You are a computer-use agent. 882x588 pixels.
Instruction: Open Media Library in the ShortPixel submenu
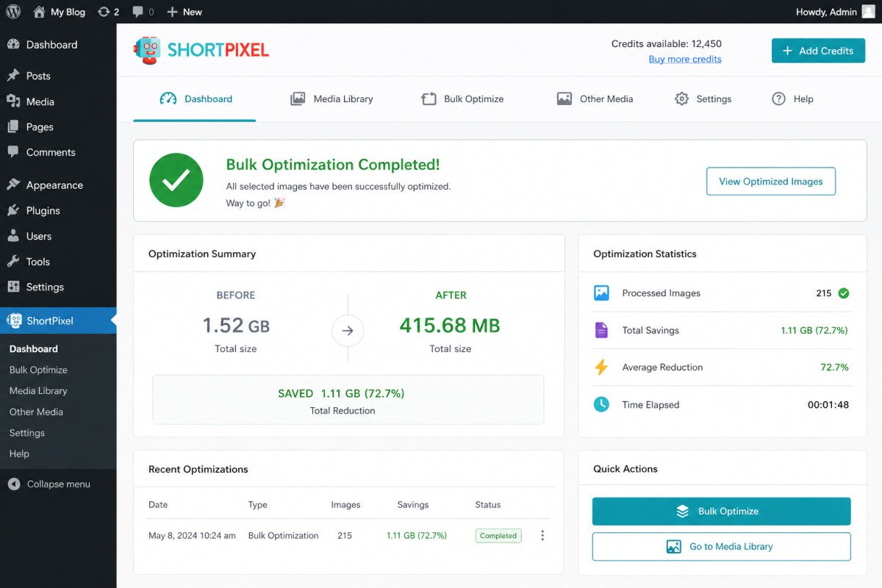(38, 391)
